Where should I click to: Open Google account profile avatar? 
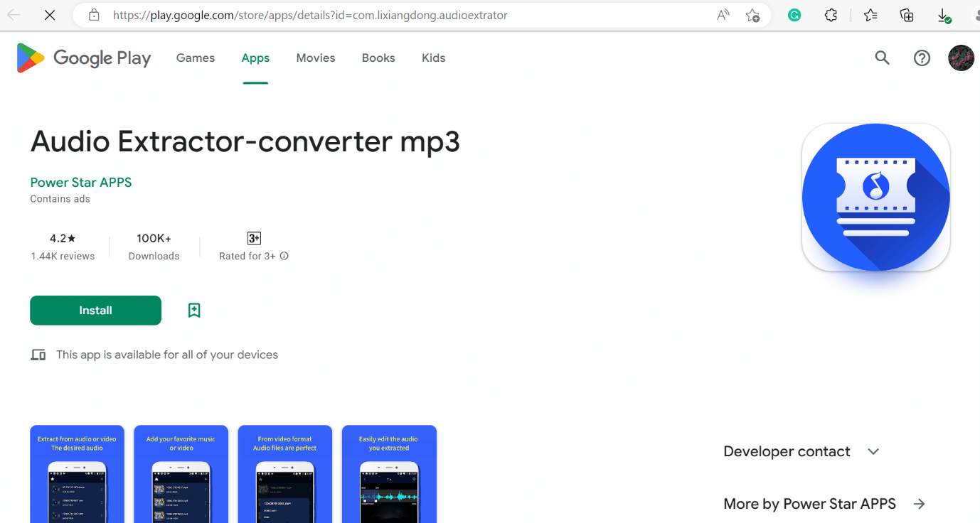click(x=961, y=58)
